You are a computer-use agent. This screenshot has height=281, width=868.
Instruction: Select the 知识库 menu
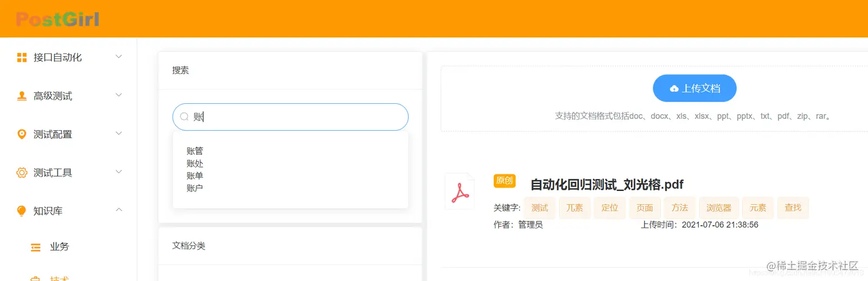68,211
